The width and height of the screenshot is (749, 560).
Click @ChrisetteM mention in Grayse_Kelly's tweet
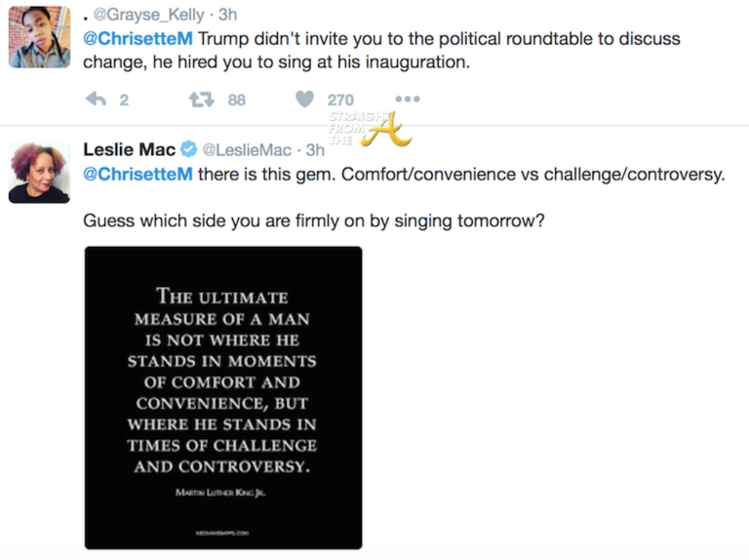tap(138, 40)
